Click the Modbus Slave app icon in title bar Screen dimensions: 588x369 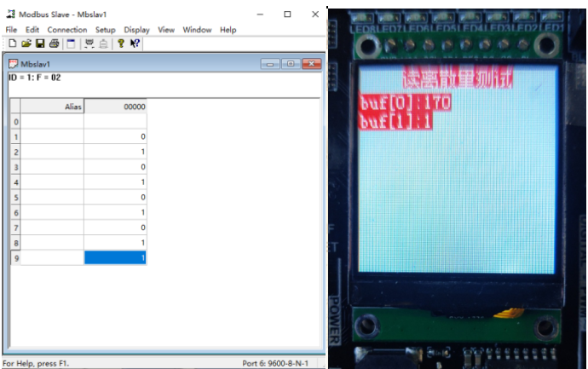pos(10,14)
